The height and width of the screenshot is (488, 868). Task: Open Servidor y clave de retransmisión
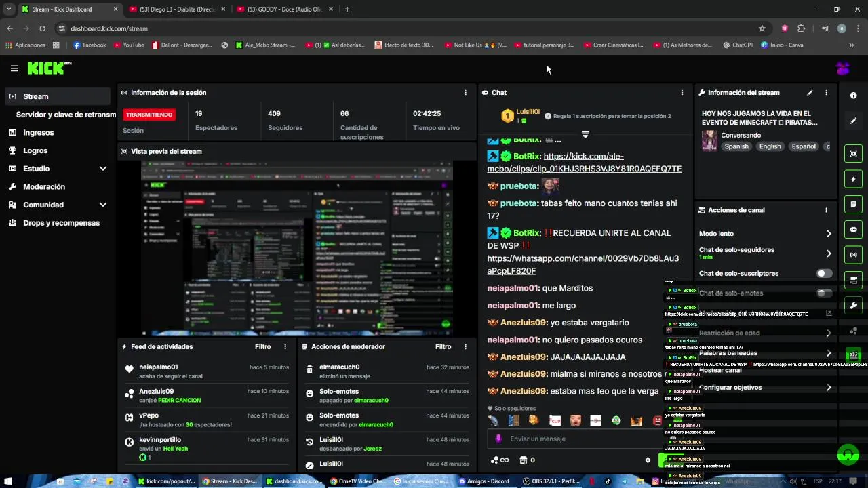click(66, 115)
